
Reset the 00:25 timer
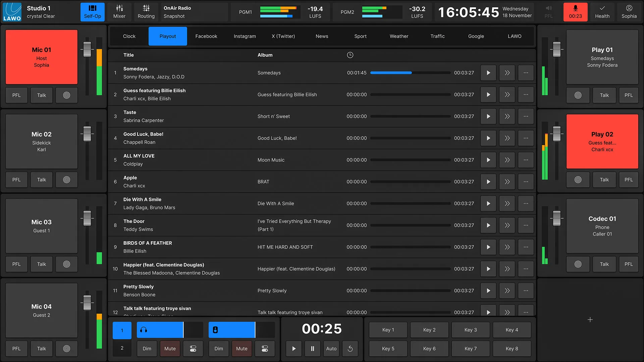350,349
